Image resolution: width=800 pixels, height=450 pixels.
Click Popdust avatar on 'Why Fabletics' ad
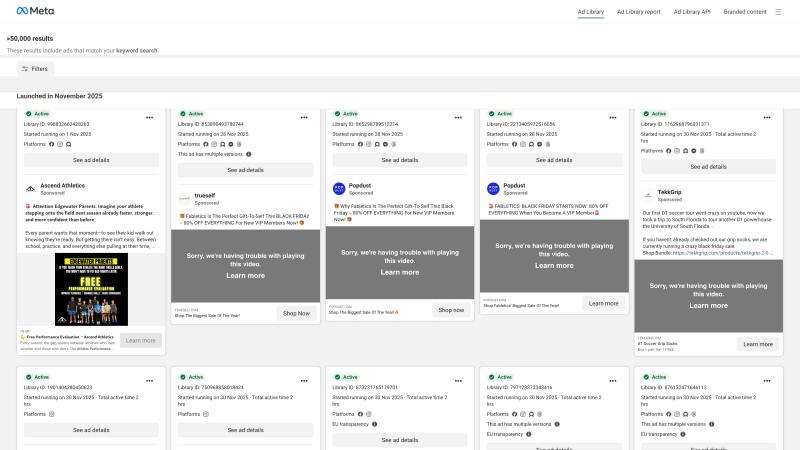tap(339, 189)
